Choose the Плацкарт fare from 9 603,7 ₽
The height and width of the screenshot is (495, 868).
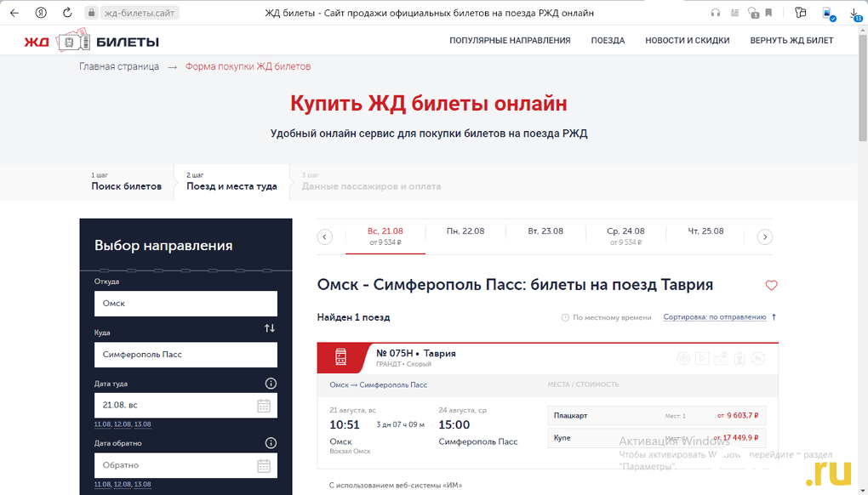[x=657, y=416]
